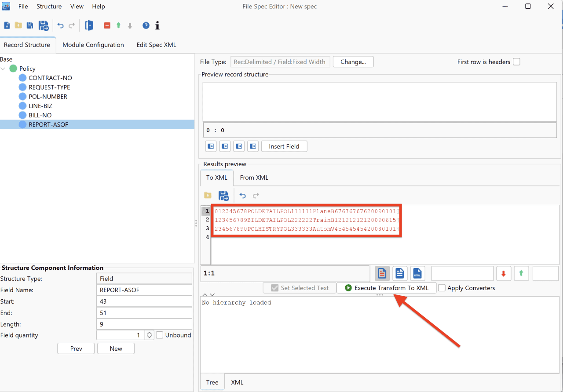Select the REQUEST-TYPE field
The height and width of the screenshot is (392, 563).
coord(49,87)
